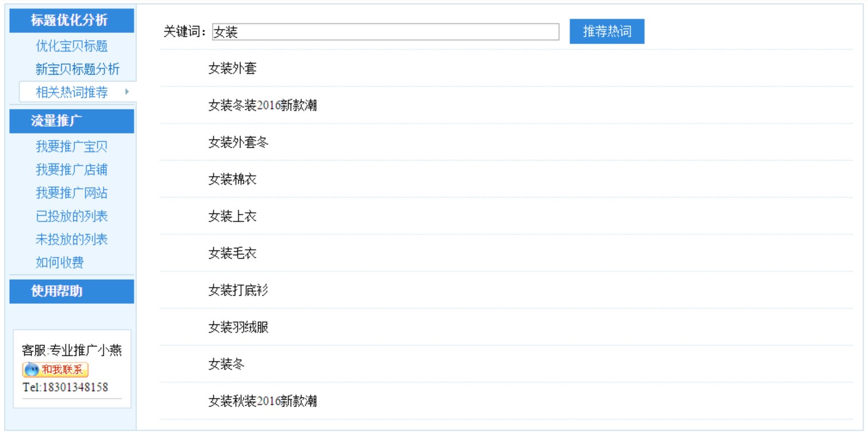Select the 流量推广 section header
Screen dimensions: 868x434
pyautogui.click(x=72, y=121)
